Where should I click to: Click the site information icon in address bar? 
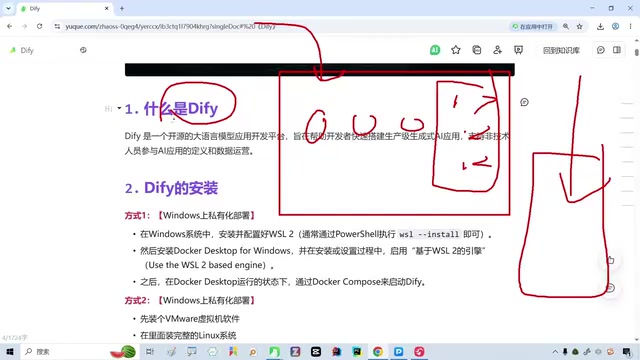57,26
